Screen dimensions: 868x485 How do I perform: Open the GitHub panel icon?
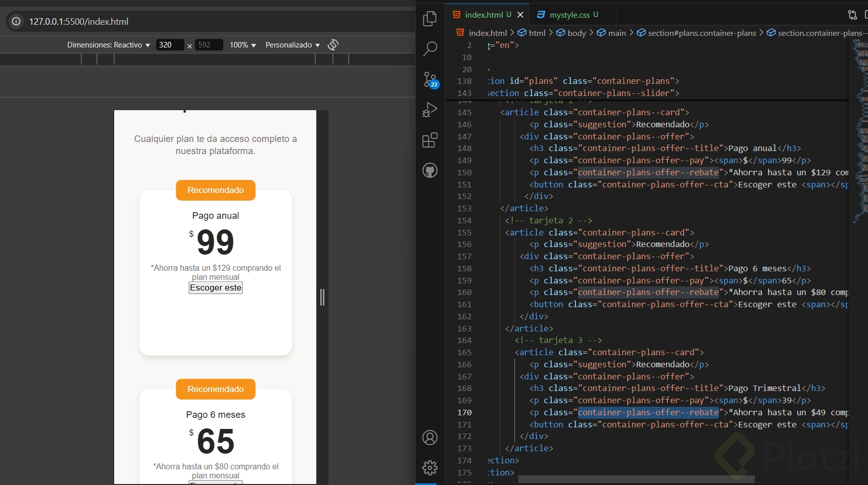(x=429, y=170)
